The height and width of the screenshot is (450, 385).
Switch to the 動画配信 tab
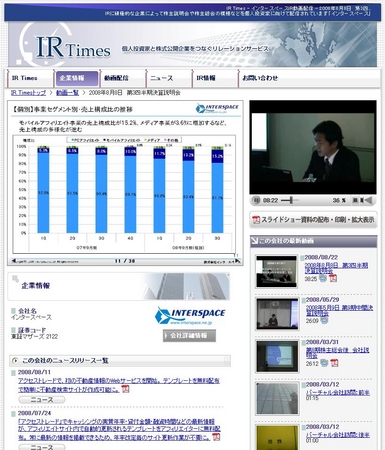(x=123, y=79)
